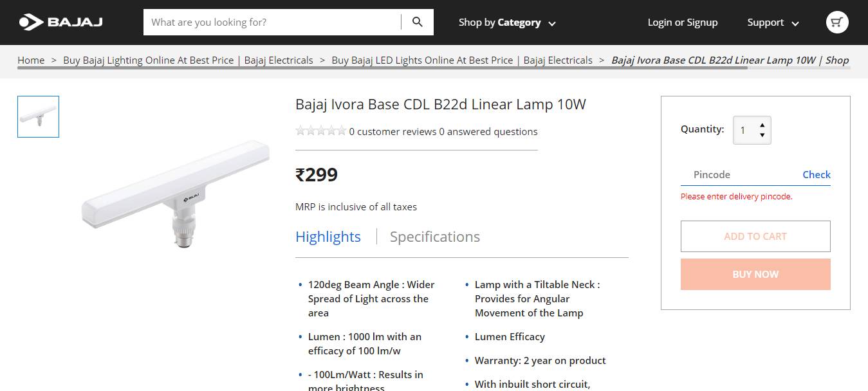
Task: Expand the Shop by Category dropdown
Action: coord(507,23)
